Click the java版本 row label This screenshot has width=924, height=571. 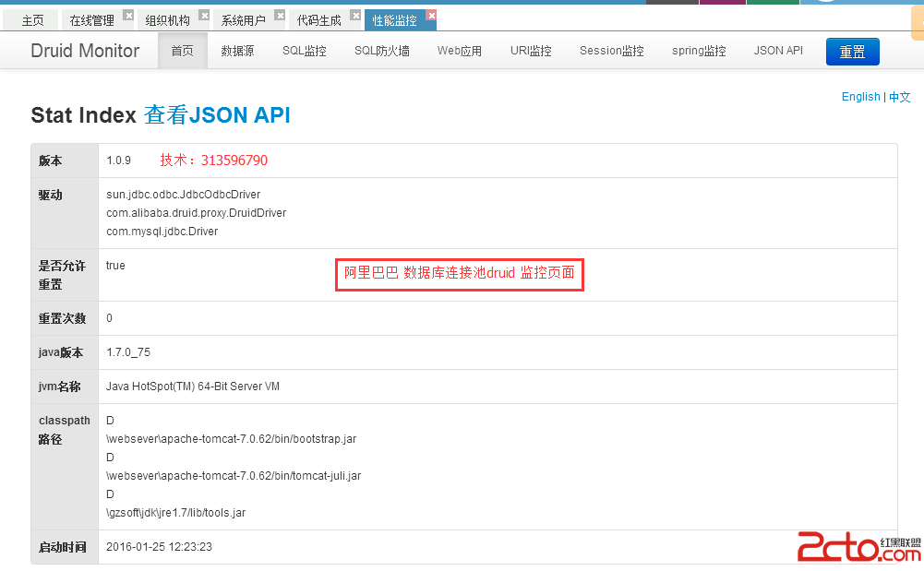(x=61, y=352)
